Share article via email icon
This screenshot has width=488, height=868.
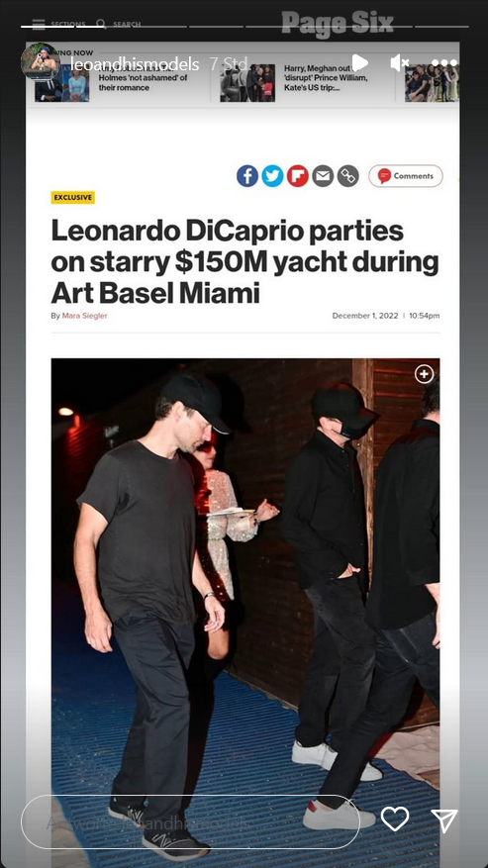point(323,176)
